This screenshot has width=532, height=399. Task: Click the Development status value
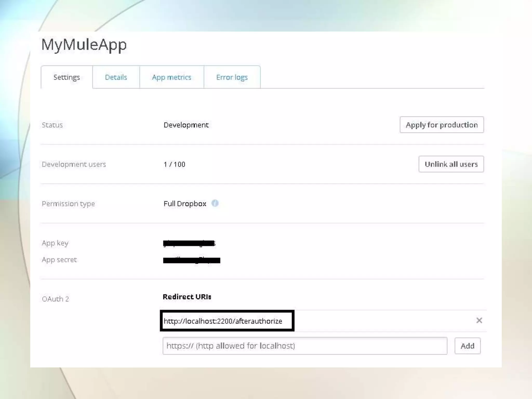tap(186, 125)
